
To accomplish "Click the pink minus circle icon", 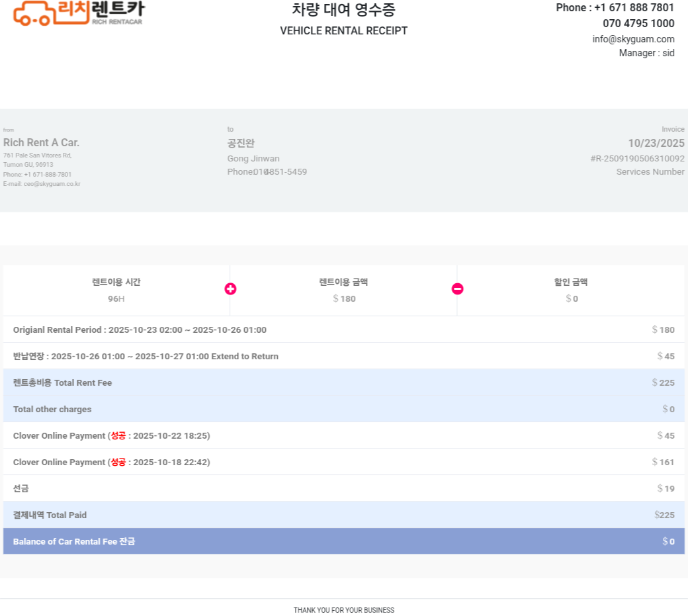I will [457, 289].
